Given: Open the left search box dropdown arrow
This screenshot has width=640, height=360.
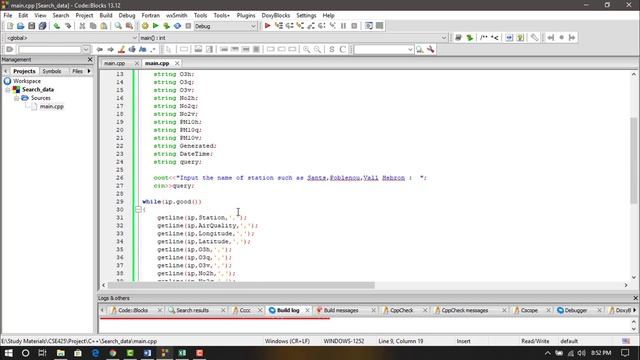Looking at the screenshot, I should pos(85,49).
